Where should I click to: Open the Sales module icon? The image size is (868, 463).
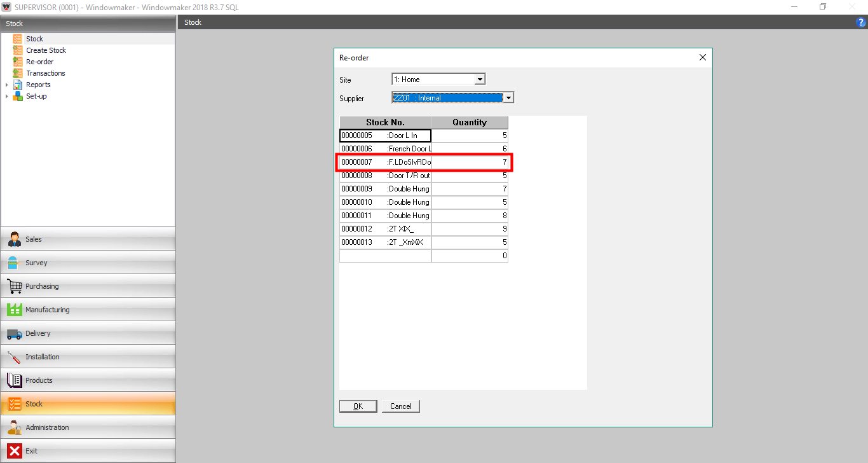click(x=14, y=239)
